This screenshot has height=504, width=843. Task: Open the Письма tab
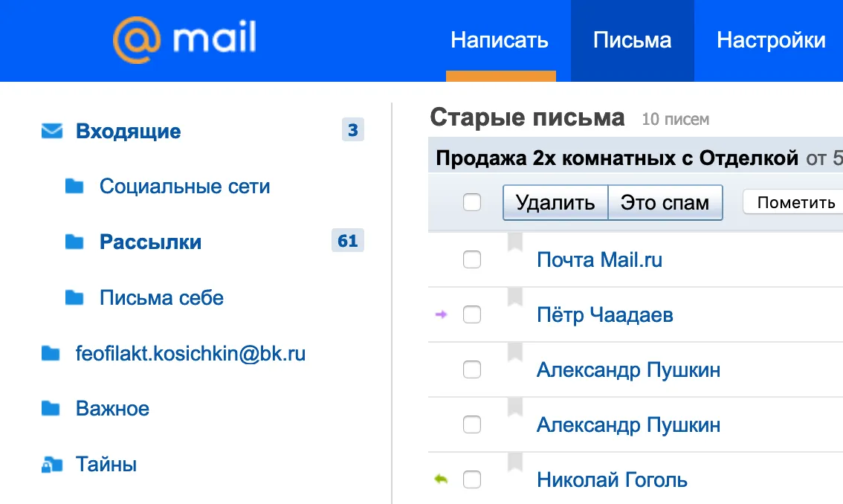pos(632,40)
